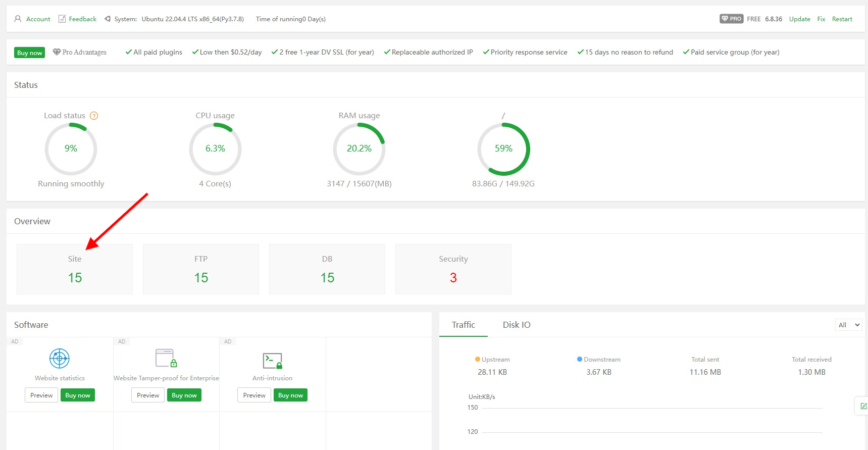
Task: Click the Website Tamper-proof icon
Action: tap(166, 359)
